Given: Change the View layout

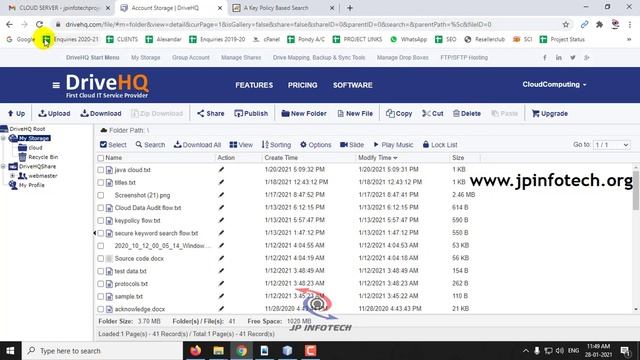Looking at the screenshot, I should tap(241, 144).
